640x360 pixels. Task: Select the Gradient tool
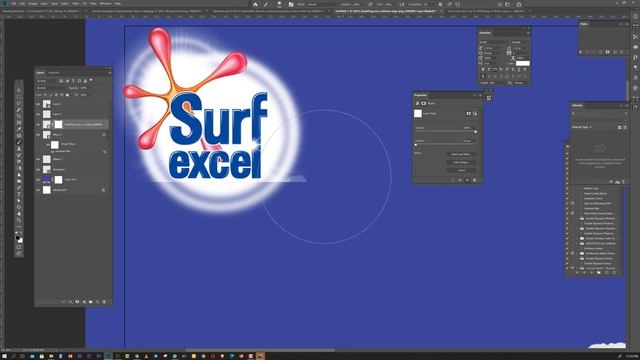(19, 168)
